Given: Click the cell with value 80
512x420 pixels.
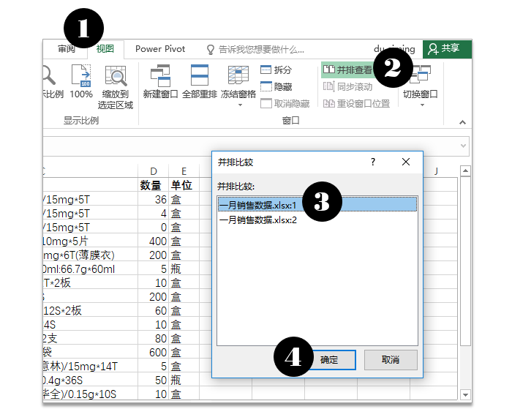Looking at the screenshot, I should [153, 338].
